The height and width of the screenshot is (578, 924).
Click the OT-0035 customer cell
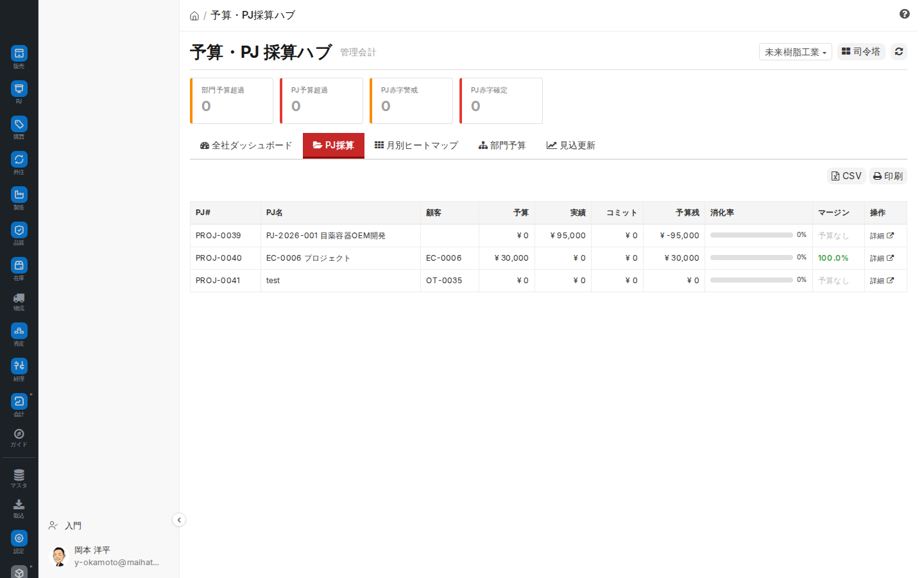pyautogui.click(x=450, y=281)
